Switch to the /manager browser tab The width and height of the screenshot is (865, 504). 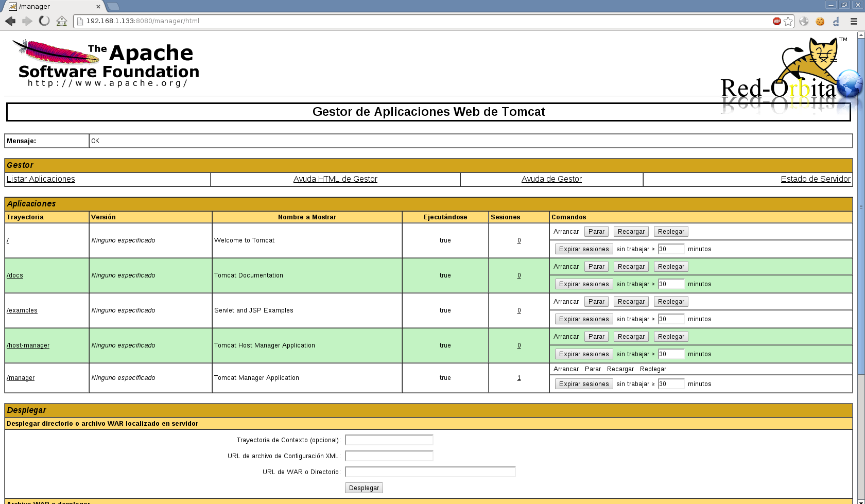[51, 6]
